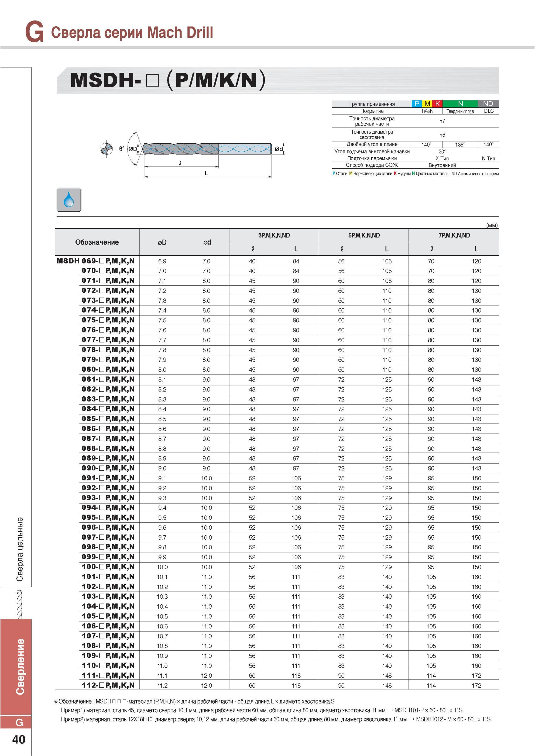Click the diameter value '6.9'
Screen dimensions: 535x756
click(x=162, y=261)
